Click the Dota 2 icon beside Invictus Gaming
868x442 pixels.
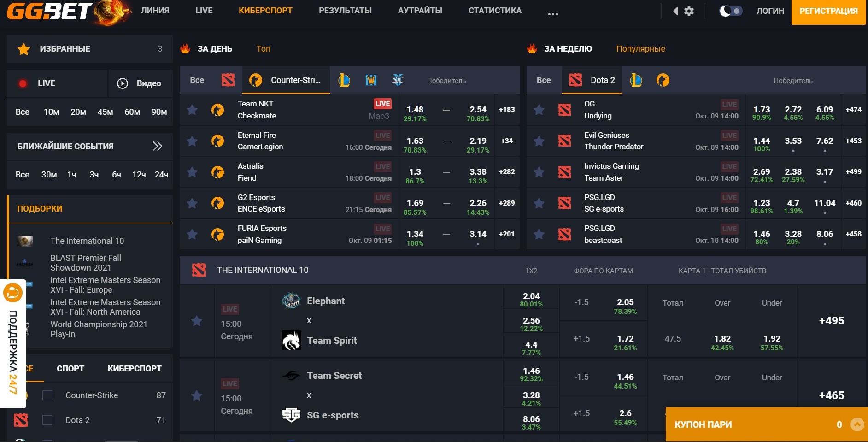coord(564,172)
